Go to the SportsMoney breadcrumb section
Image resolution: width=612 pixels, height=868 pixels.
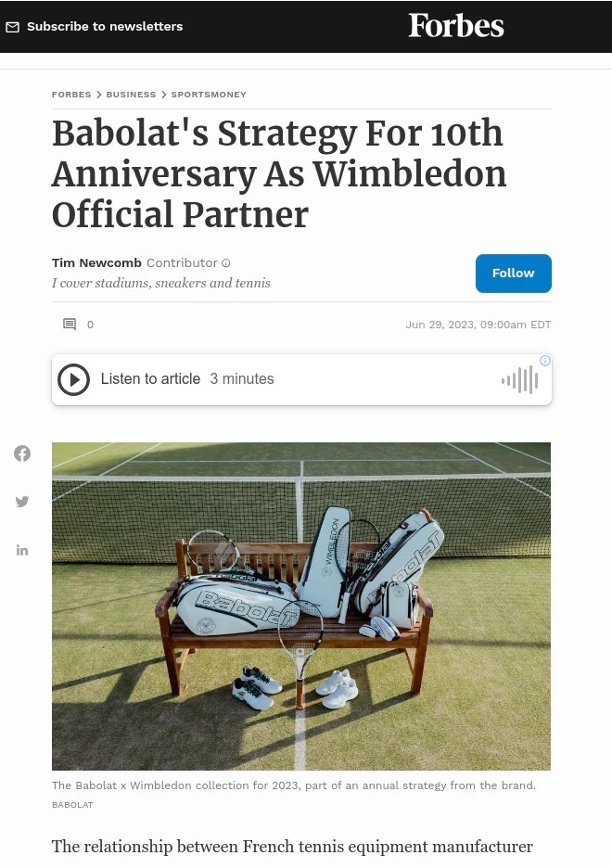click(x=209, y=95)
